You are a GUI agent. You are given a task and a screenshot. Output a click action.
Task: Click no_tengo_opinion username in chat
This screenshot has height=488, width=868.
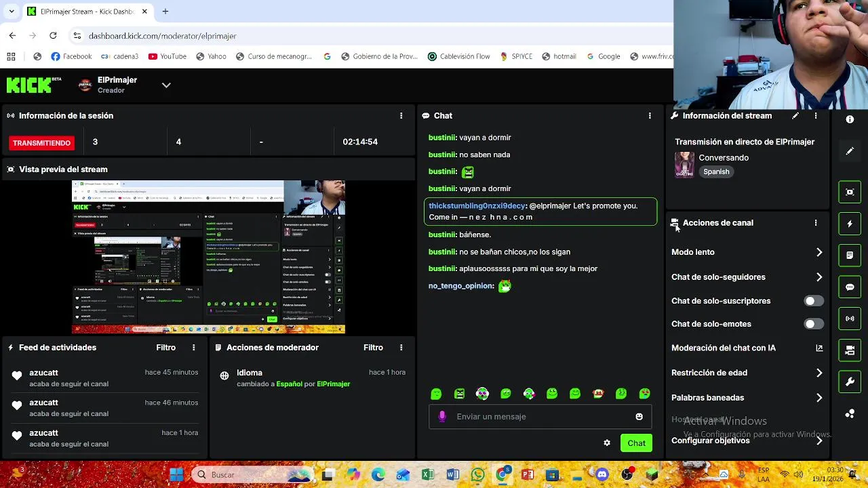[461, 286]
